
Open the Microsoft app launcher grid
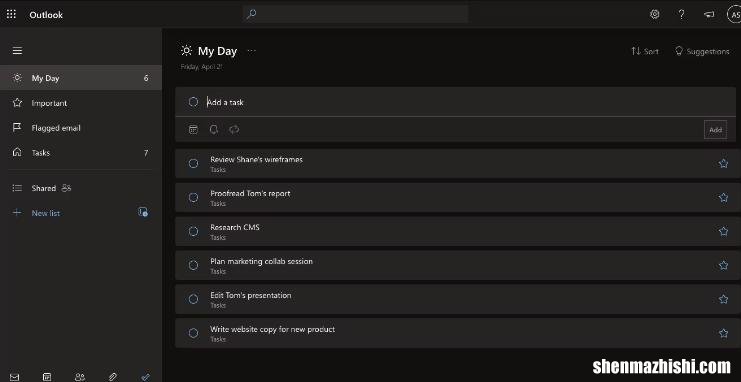click(x=11, y=14)
